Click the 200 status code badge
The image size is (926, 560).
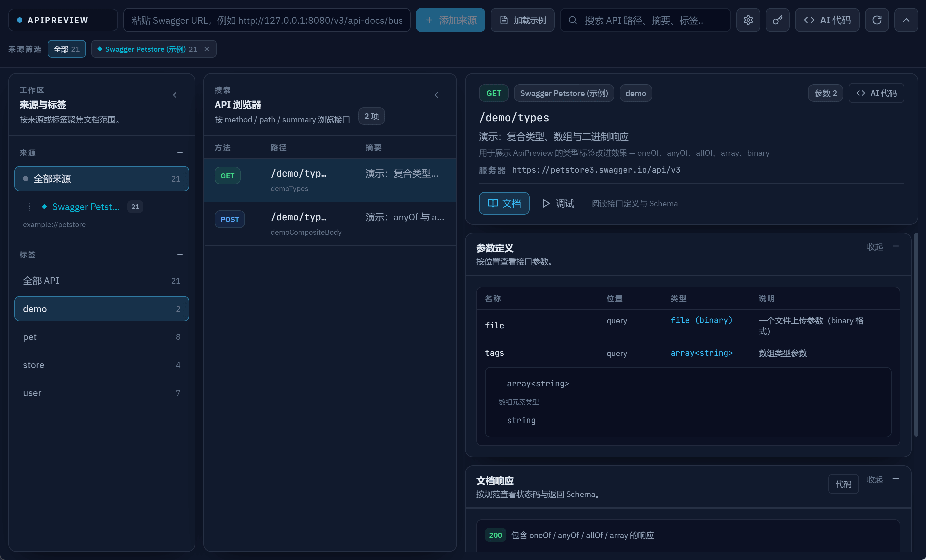click(x=495, y=535)
